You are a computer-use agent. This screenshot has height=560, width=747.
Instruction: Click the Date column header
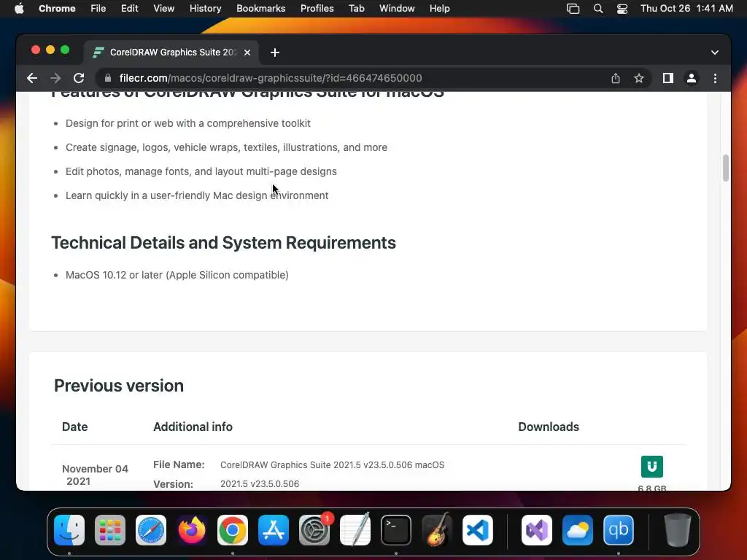[75, 427]
